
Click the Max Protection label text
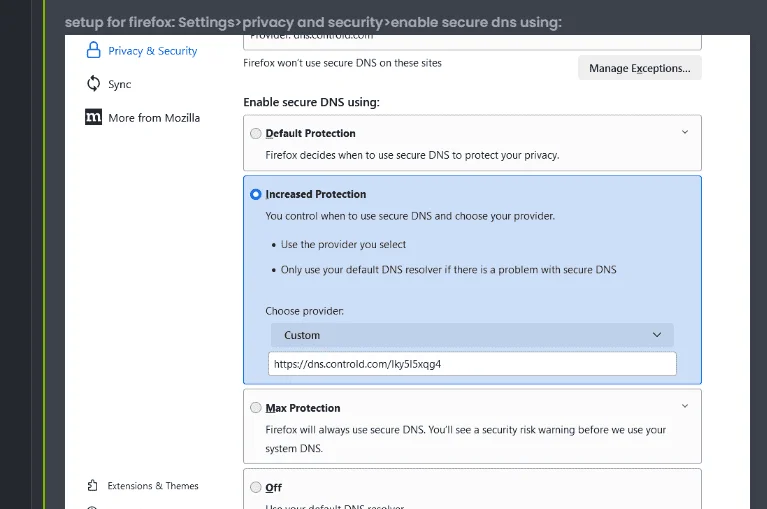tap(303, 408)
